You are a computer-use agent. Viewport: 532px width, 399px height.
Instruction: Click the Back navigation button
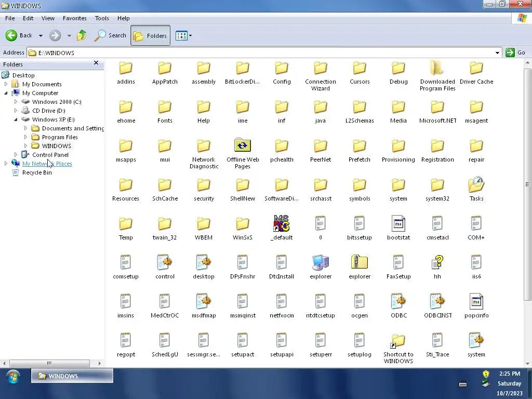pos(19,35)
